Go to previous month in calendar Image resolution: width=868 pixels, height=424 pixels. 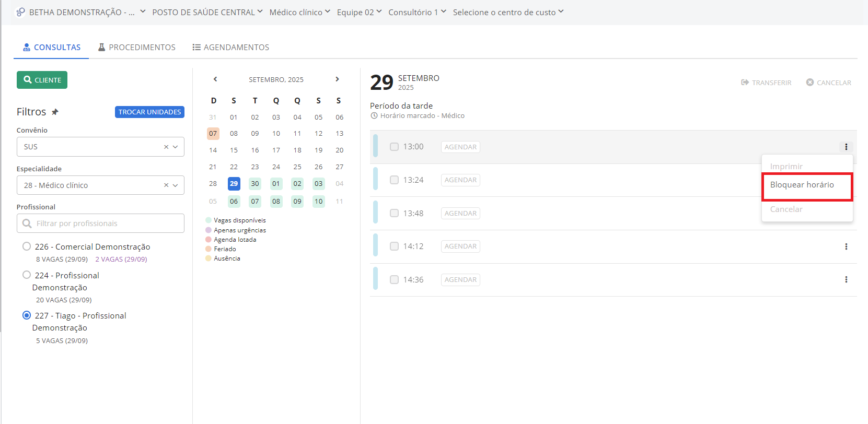coord(215,79)
